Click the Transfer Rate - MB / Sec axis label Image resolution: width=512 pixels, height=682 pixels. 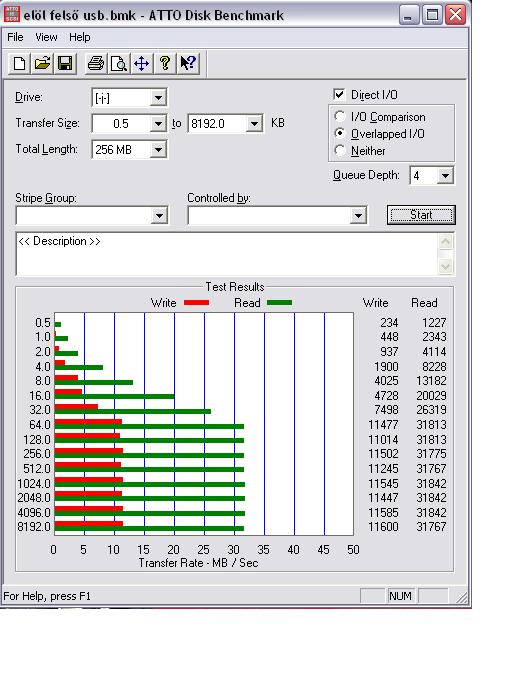(x=198, y=563)
